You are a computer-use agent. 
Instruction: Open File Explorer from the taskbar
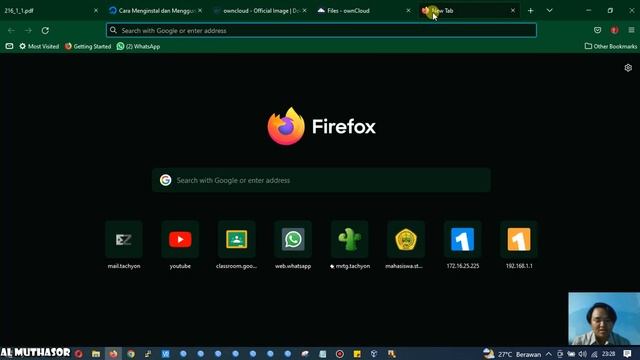click(96, 354)
